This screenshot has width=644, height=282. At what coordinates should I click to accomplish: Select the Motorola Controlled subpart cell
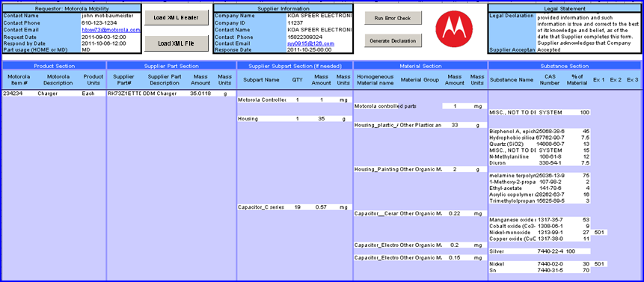tap(262, 100)
